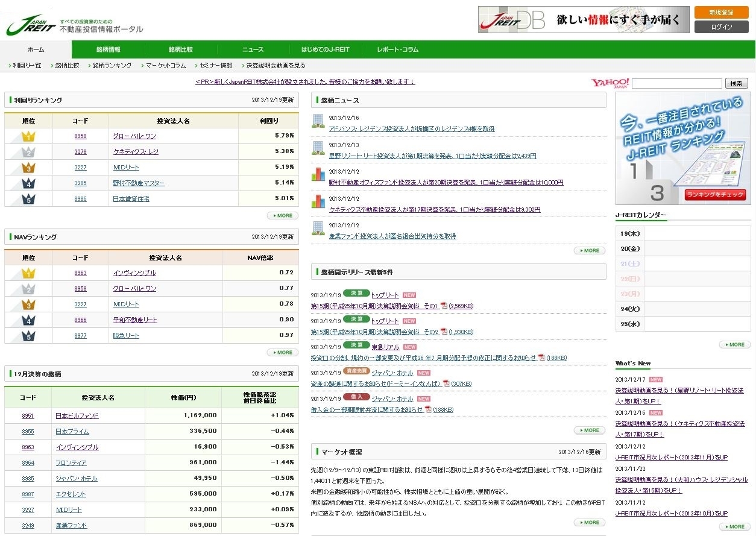
Task: Open 決算説明会動画を見る in the sub-navigation
Action: click(x=276, y=66)
